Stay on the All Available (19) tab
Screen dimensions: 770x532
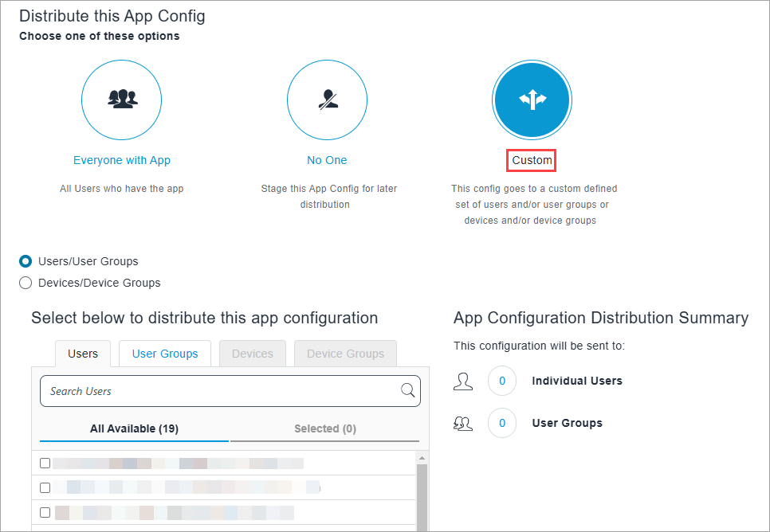[x=133, y=428]
